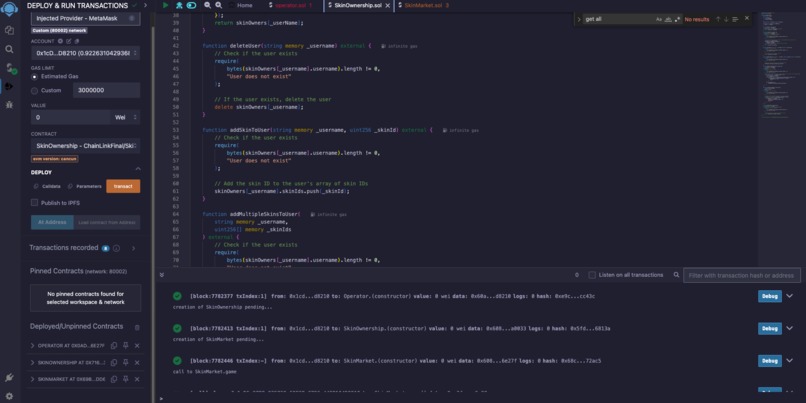Screen dimensions: 806x403
Task: Open the contract SkinOwnership dropdown
Action: click(85, 146)
